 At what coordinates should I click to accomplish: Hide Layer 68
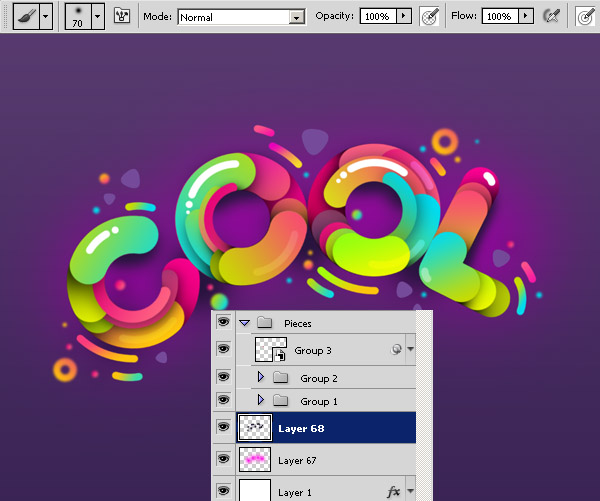[223, 427]
